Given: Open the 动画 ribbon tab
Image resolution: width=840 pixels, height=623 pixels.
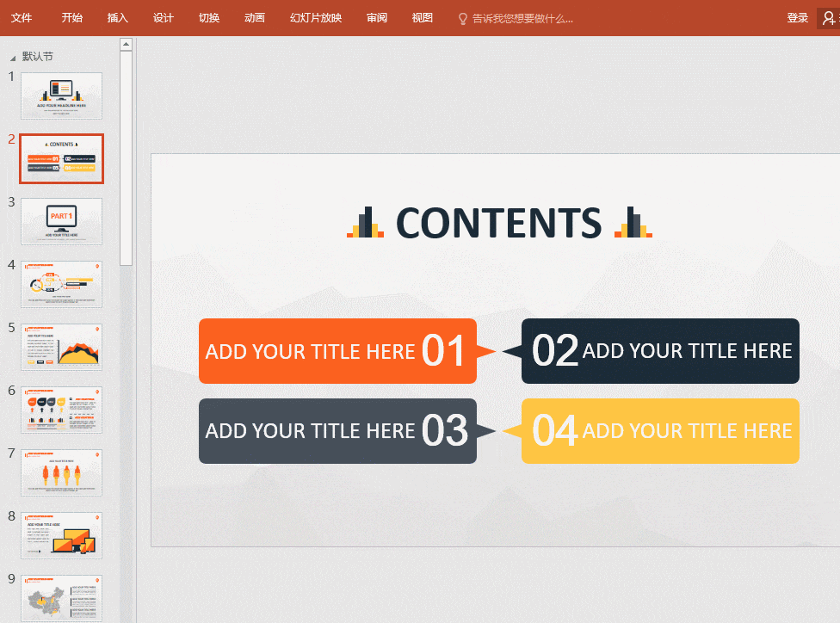Looking at the screenshot, I should pyautogui.click(x=255, y=18).
